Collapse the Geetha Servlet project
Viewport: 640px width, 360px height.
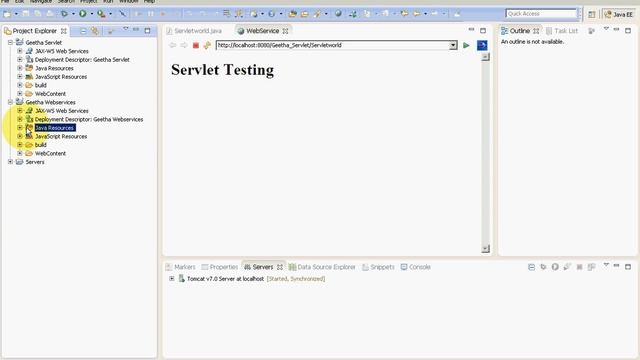[x=10, y=42]
